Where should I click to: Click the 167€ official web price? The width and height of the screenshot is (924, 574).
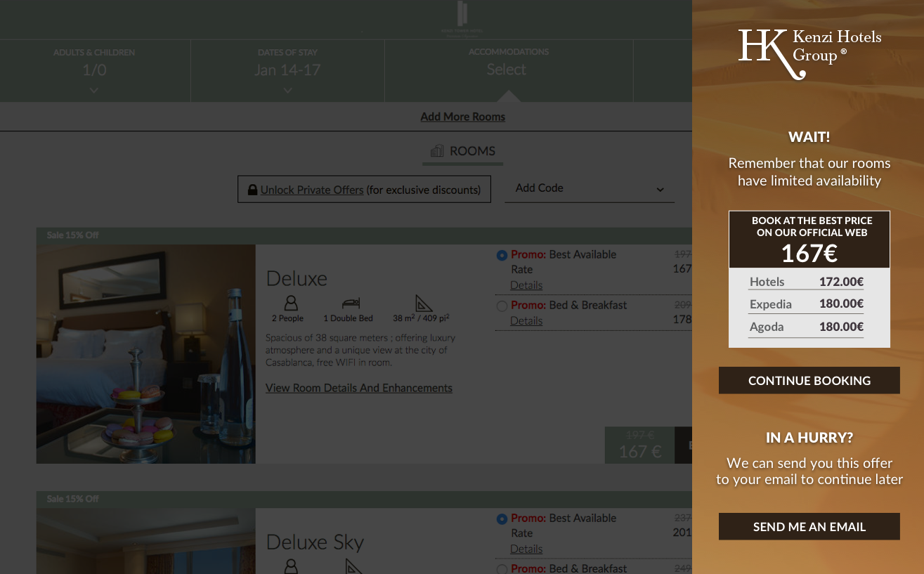(809, 253)
